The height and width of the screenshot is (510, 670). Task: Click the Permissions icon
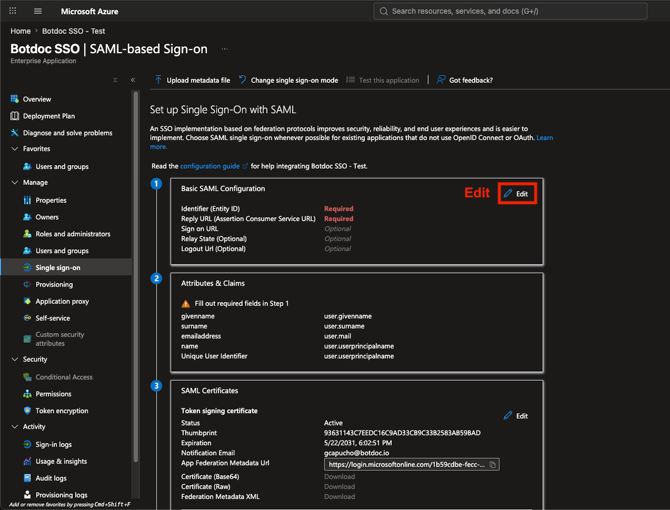click(x=27, y=394)
